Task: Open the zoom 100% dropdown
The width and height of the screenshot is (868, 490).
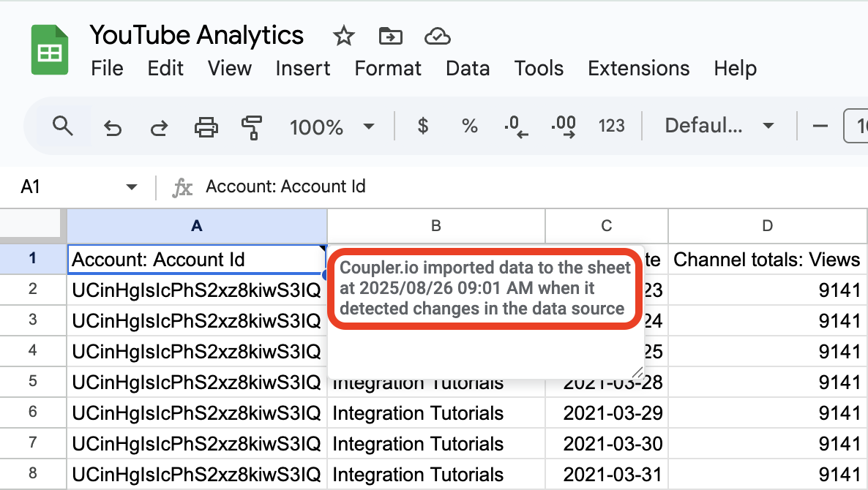Action: tap(332, 127)
